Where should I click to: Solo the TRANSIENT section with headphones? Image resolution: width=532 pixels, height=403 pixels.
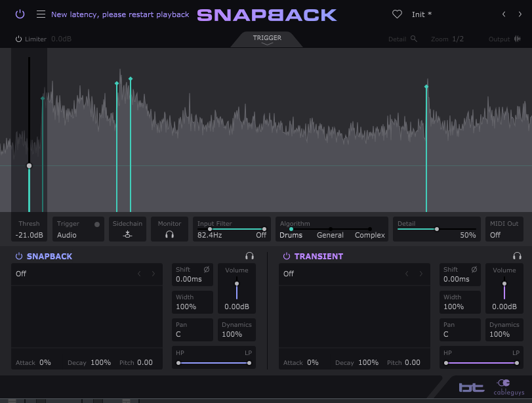pos(517,256)
